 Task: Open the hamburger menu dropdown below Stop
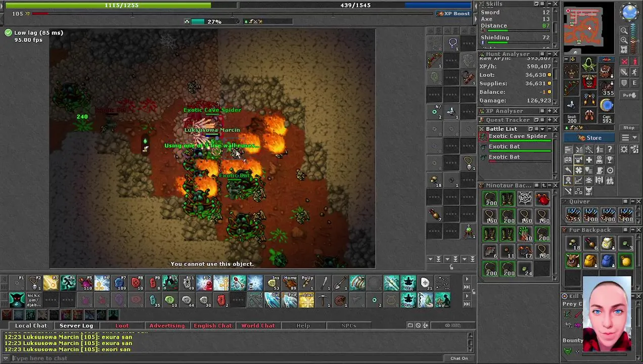[x=629, y=138]
